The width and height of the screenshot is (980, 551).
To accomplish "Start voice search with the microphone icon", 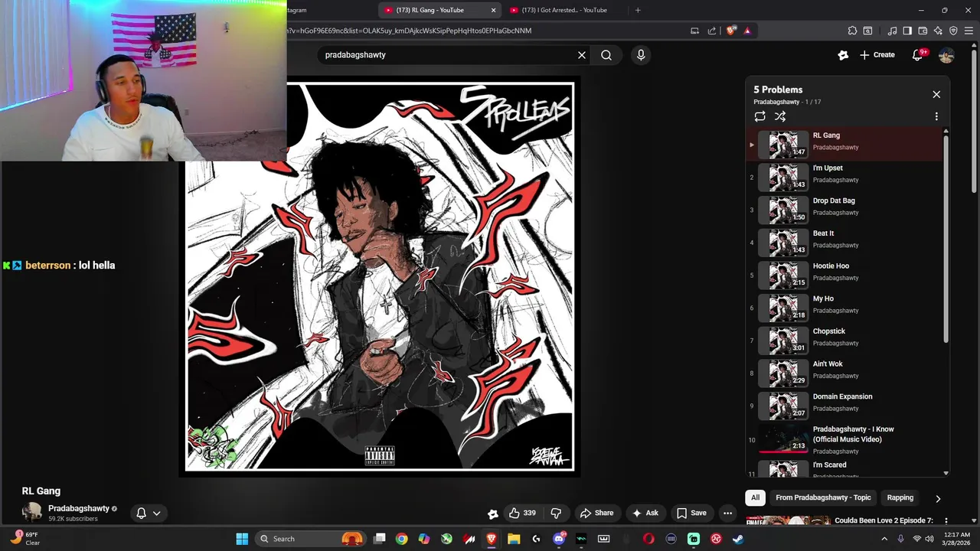I will pos(641,55).
